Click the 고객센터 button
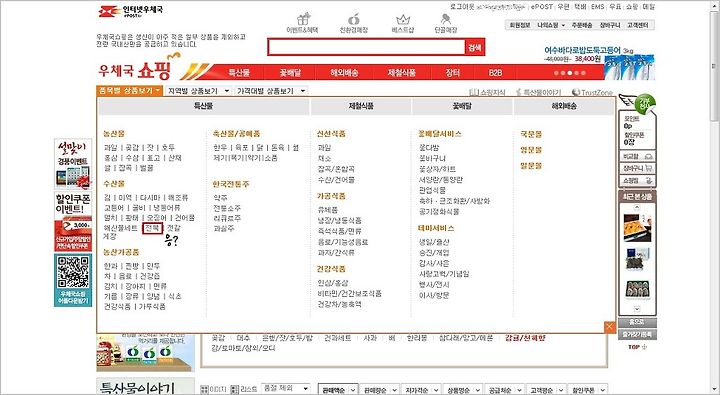This screenshot has height=395, width=720. click(x=637, y=25)
